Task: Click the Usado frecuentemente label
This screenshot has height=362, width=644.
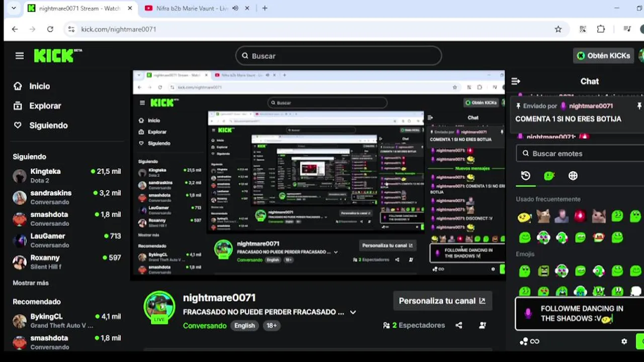Action: 548,199
